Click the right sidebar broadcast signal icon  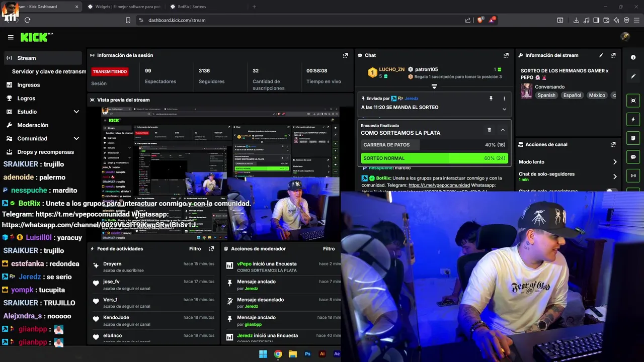pos(633,175)
